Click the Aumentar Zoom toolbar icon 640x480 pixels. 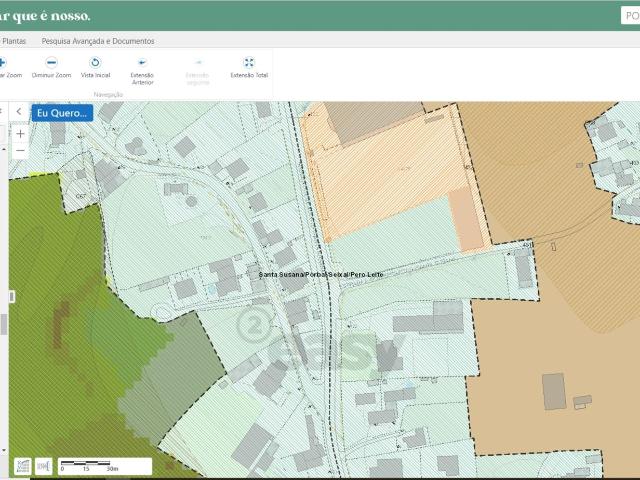(x=3, y=63)
